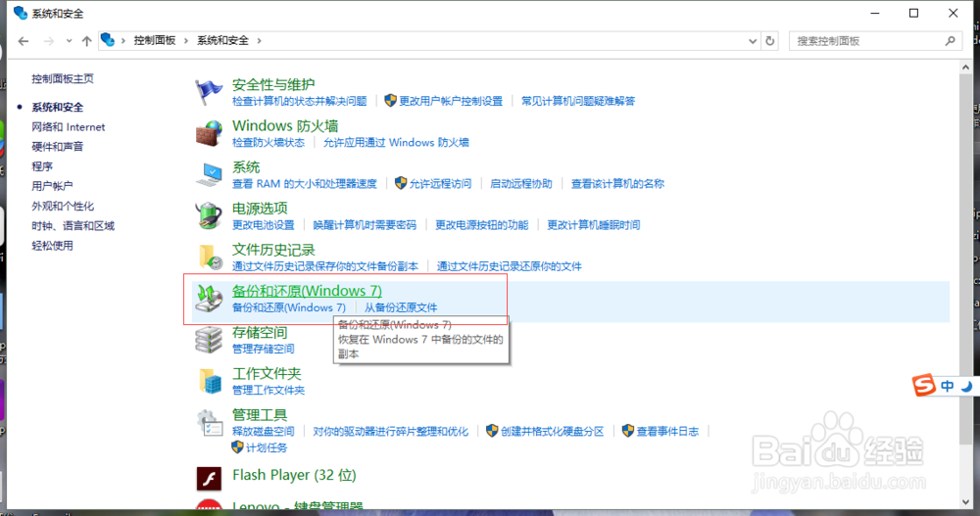The width and height of the screenshot is (980, 516).
Task: Select 硬件和声音 in sidebar
Action: pos(58,147)
